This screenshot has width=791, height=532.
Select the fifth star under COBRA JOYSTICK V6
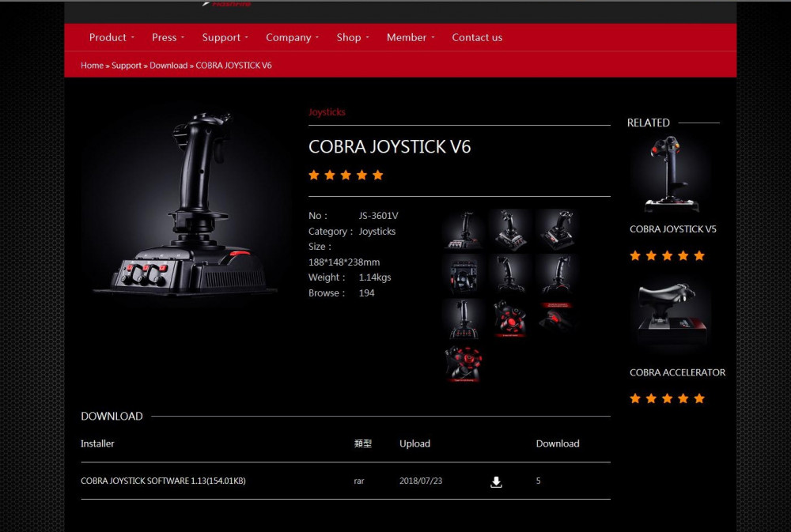[377, 175]
